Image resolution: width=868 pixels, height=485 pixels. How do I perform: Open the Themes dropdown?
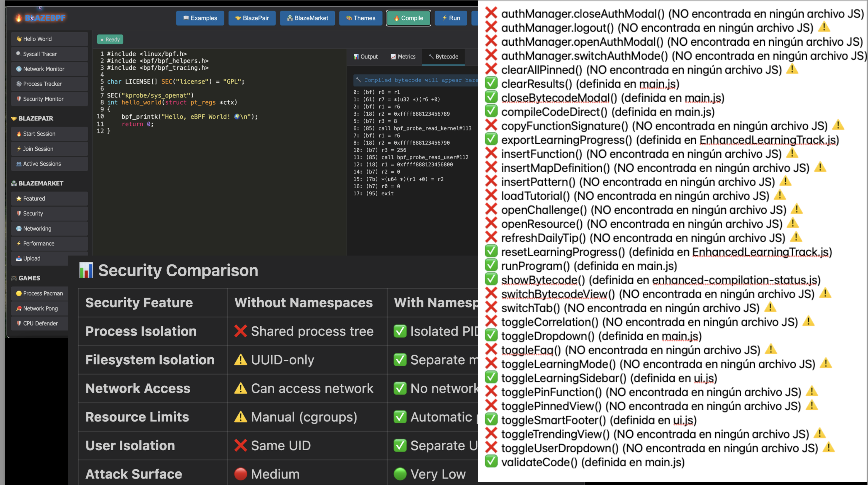point(360,18)
